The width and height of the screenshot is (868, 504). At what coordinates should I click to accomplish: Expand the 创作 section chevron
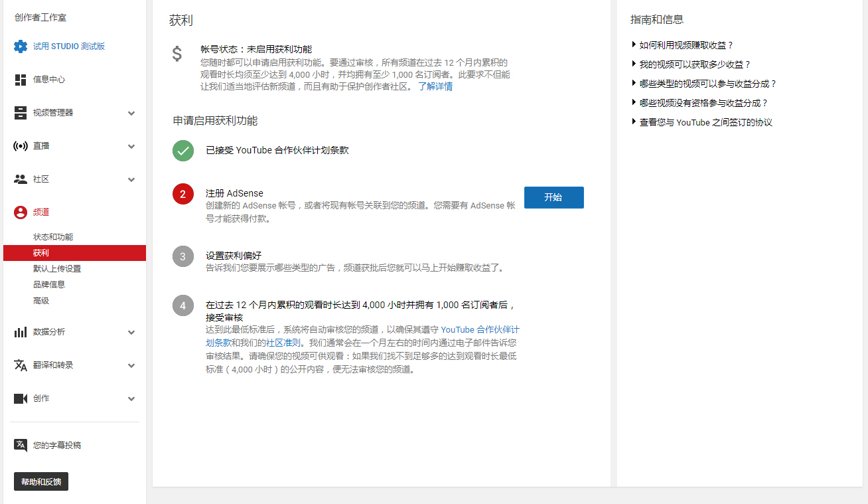tap(131, 398)
